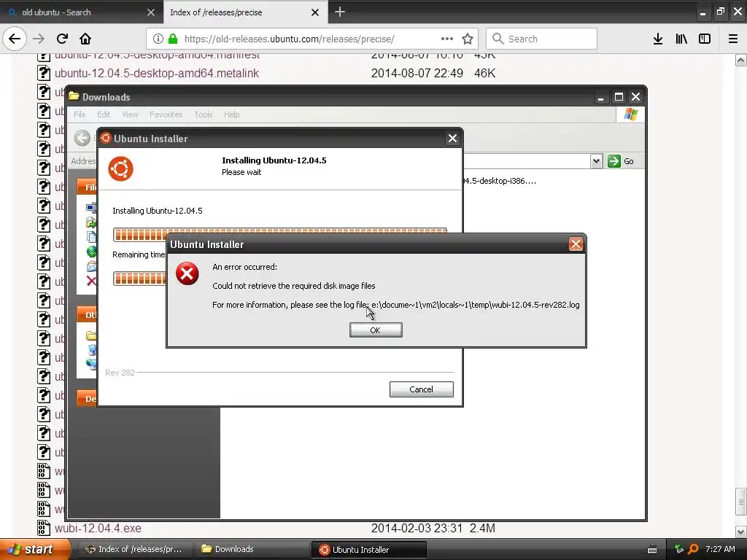Go to the Firefox home page

pyautogui.click(x=85, y=39)
